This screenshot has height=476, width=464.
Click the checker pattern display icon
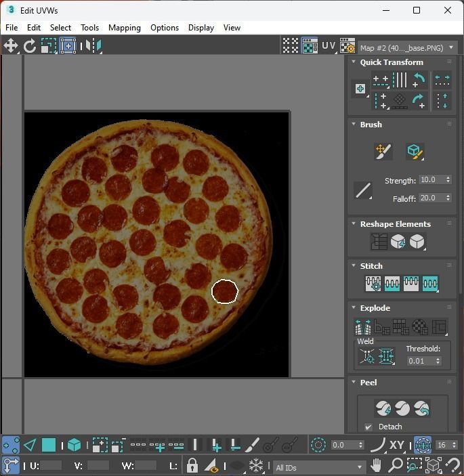(x=291, y=46)
